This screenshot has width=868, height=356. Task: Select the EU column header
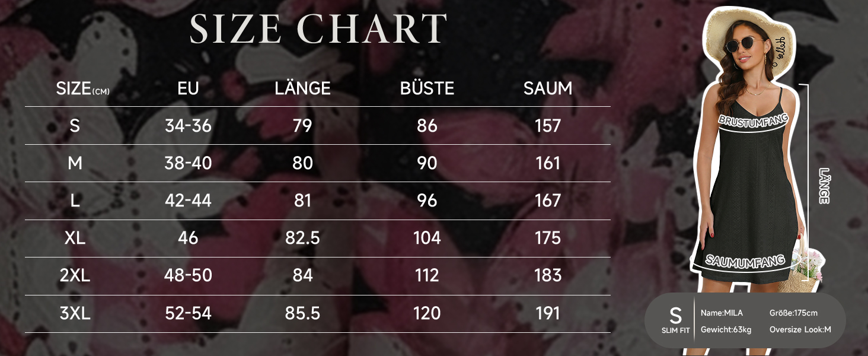pos(188,89)
